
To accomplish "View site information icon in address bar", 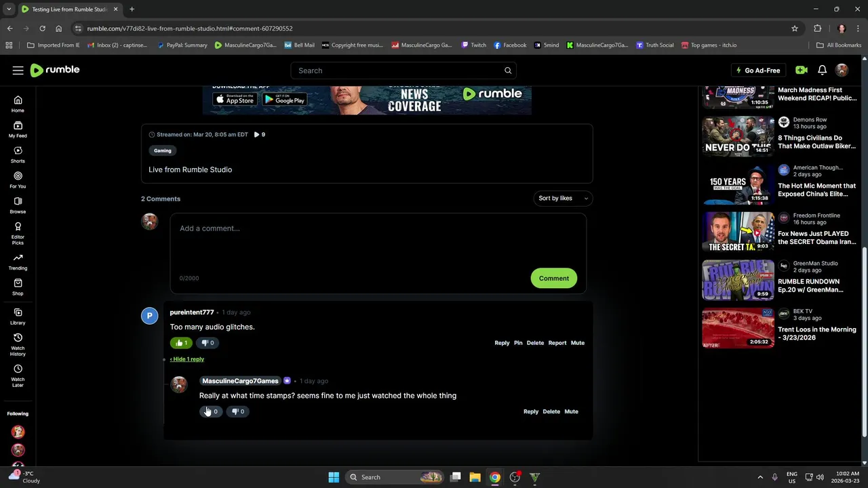I will point(78,28).
